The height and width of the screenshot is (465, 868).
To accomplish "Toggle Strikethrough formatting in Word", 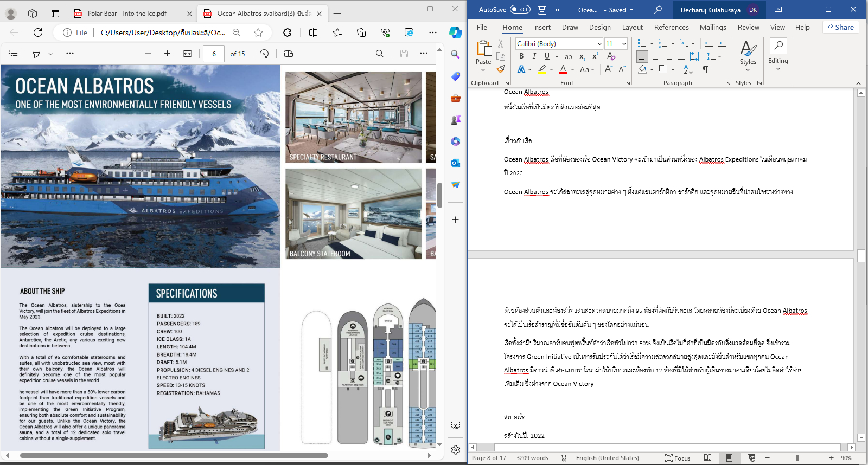I will (568, 56).
